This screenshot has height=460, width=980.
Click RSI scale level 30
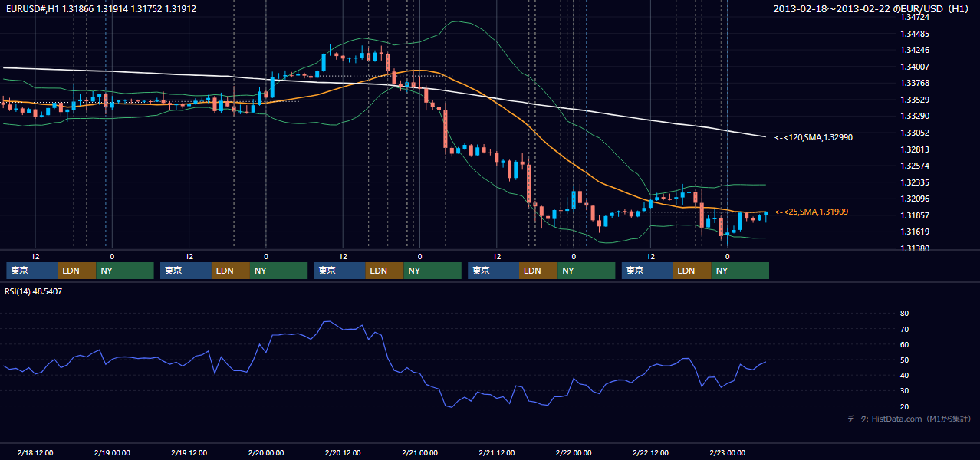coord(905,391)
